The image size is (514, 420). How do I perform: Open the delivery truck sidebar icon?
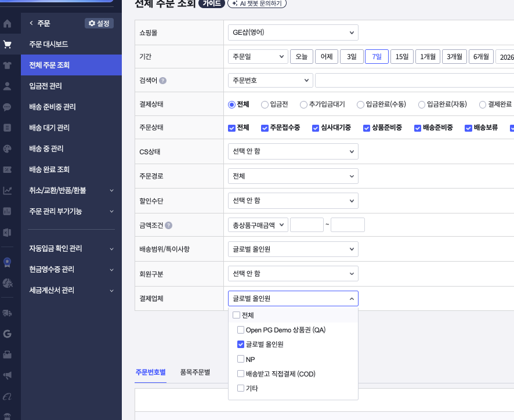coord(7,313)
